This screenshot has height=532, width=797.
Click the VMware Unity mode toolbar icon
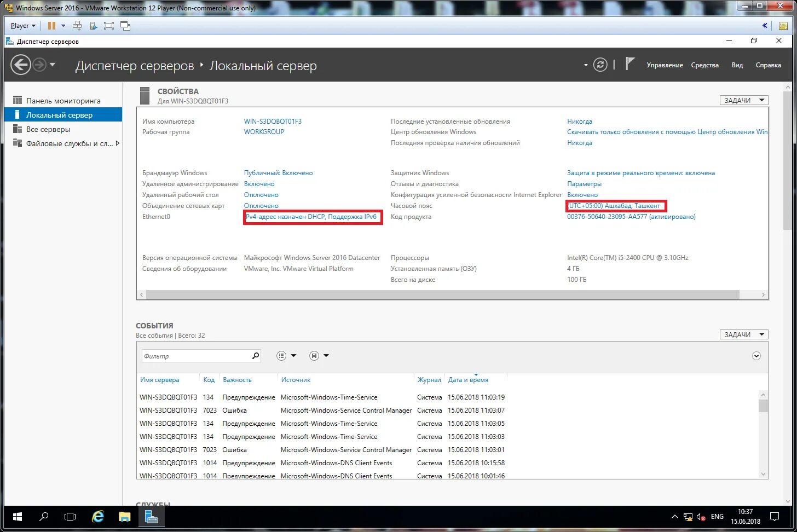point(125,26)
